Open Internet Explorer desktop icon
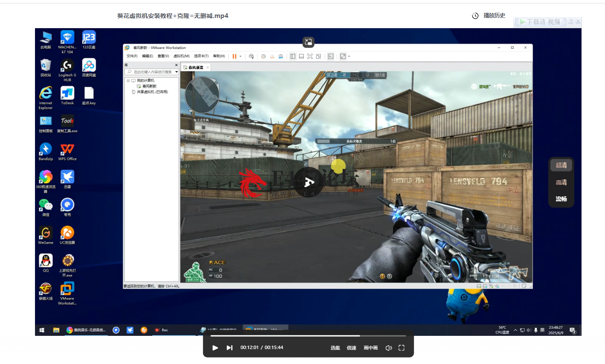Image resolution: width=605 pixels, height=364 pixels. coord(46,98)
